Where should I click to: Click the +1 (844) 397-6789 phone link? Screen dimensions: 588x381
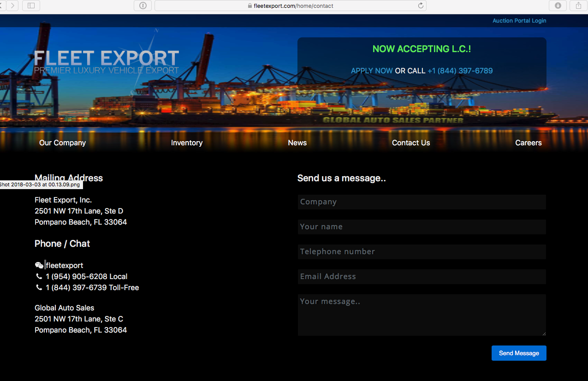(460, 71)
